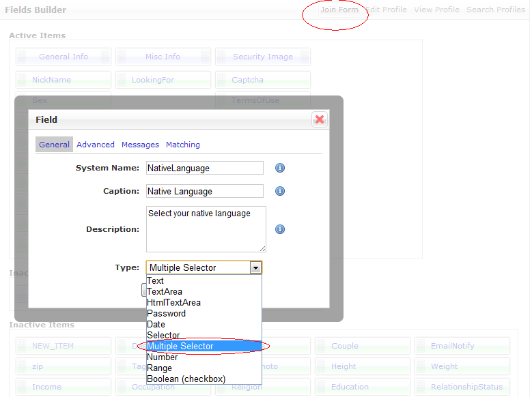The height and width of the screenshot is (397, 532).
Task: Click info icon beside Caption field
Action: pos(280,191)
